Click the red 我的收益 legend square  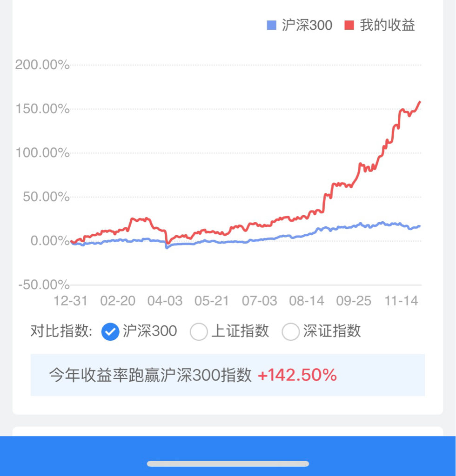349,25
